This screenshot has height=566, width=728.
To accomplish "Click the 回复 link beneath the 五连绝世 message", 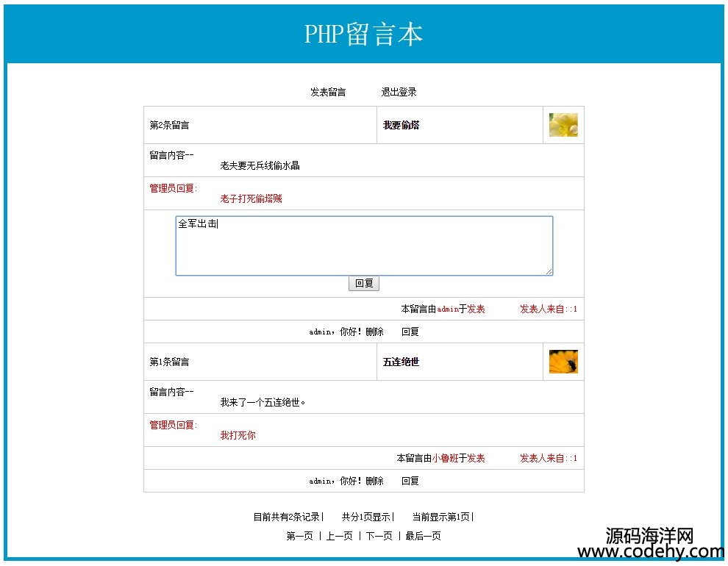I will (410, 481).
